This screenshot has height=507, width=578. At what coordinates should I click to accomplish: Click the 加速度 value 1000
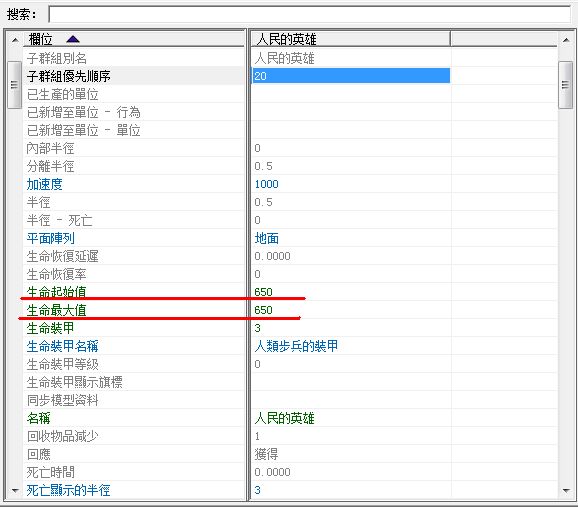pyautogui.click(x=267, y=184)
